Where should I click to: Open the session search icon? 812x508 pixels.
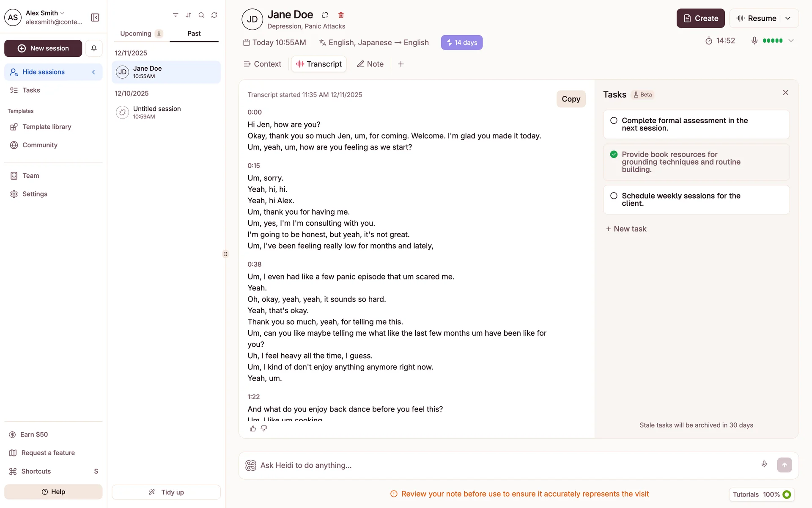click(201, 15)
